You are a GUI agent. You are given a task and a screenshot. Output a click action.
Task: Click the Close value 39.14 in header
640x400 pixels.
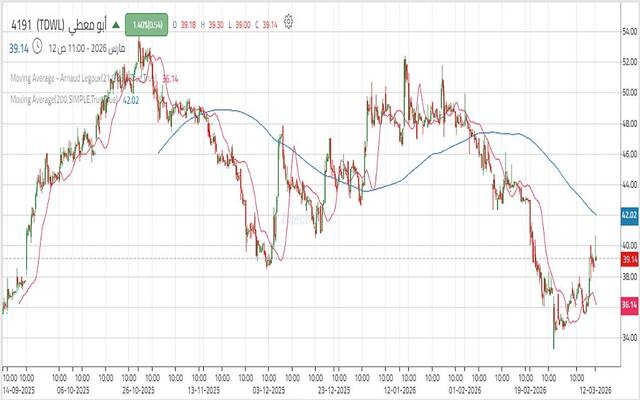tap(269, 21)
